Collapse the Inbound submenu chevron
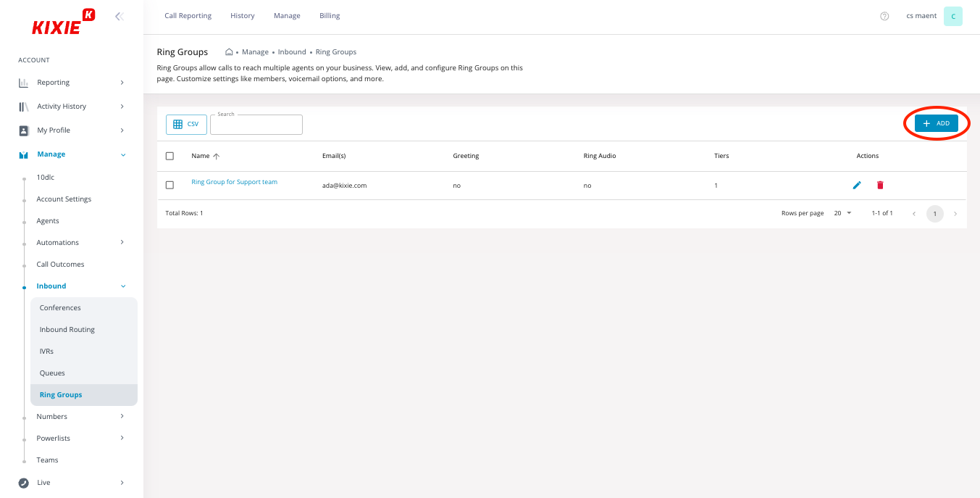 (x=123, y=286)
